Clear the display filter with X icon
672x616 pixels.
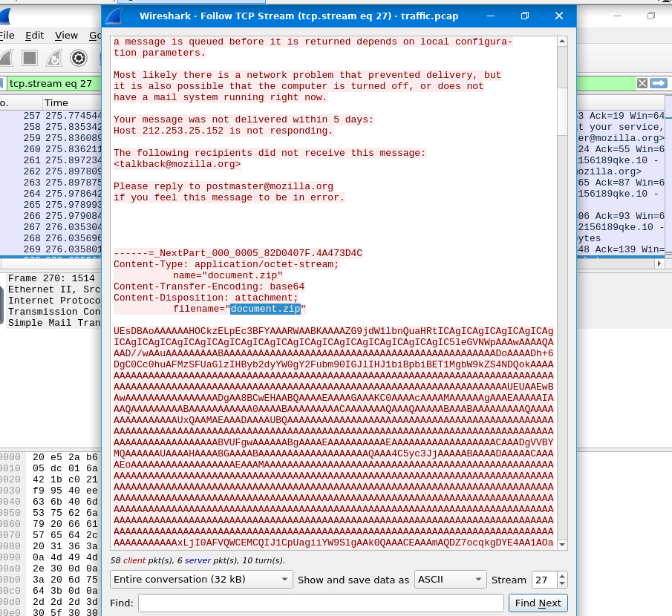click(x=642, y=83)
